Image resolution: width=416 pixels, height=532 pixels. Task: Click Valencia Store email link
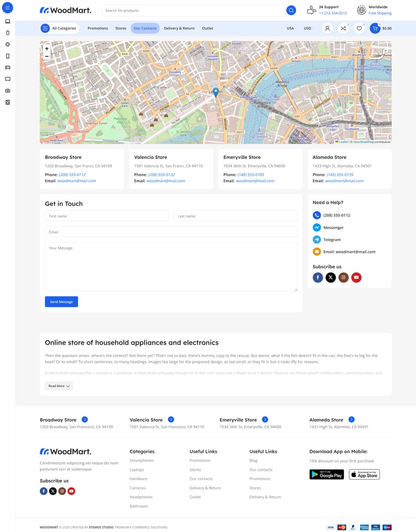[166, 181]
